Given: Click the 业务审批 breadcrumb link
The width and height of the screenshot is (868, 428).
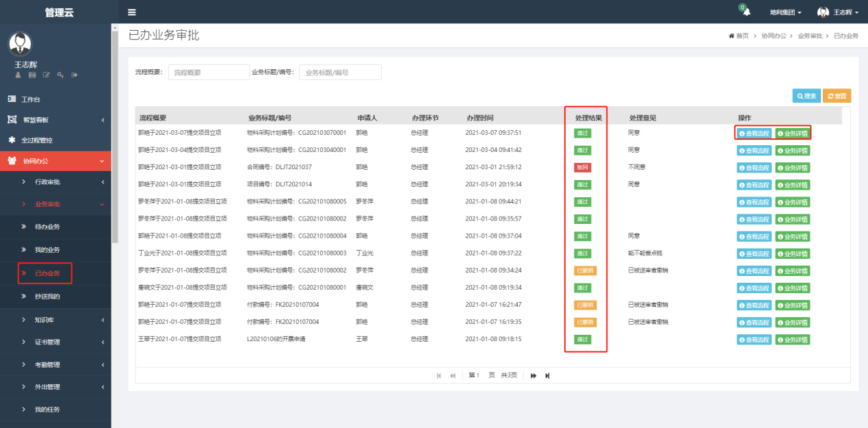Looking at the screenshot, I should click(x=810, y=36).
